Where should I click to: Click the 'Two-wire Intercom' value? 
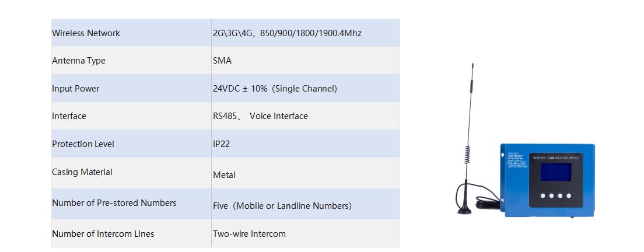(249, 234)
